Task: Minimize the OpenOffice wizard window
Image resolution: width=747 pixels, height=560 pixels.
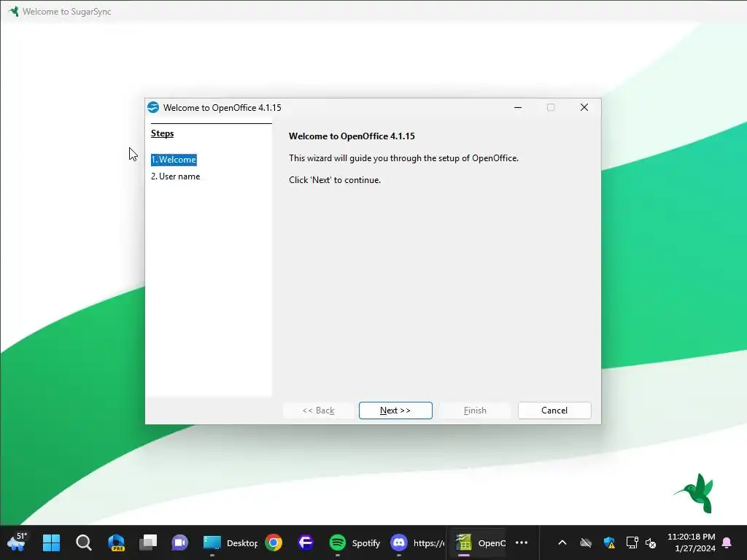Action: 518,108
